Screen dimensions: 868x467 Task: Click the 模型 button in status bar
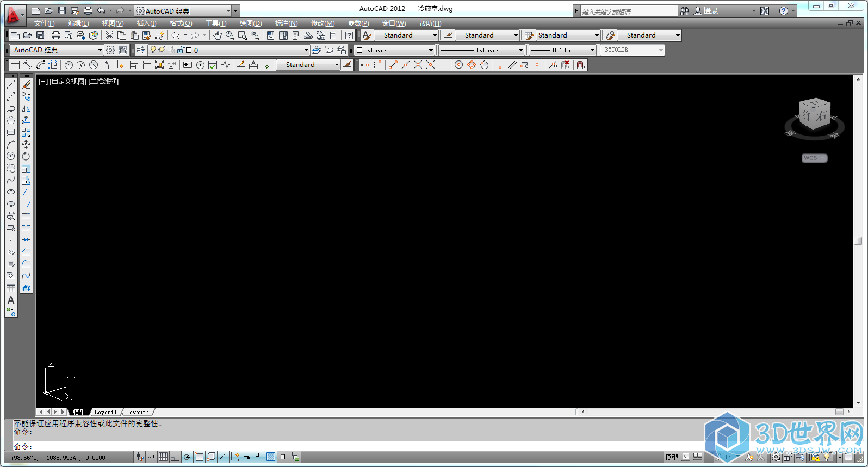[x=672, y=457]
